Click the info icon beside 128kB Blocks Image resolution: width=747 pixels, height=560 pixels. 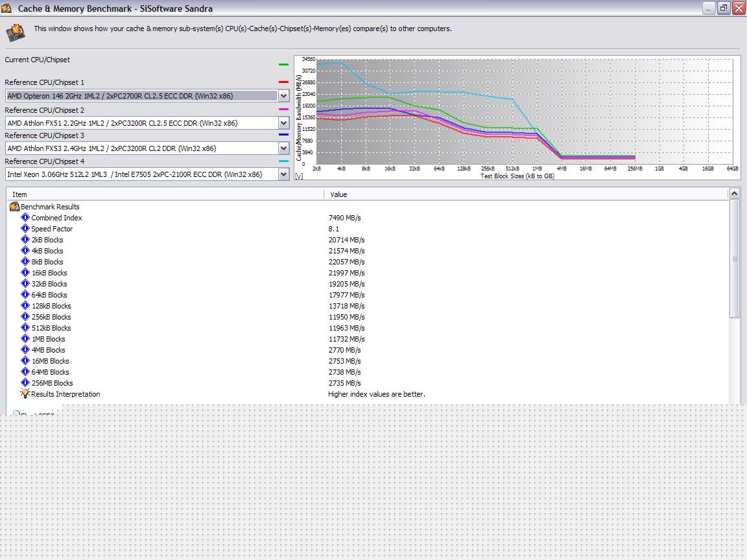tap(25, 306)
